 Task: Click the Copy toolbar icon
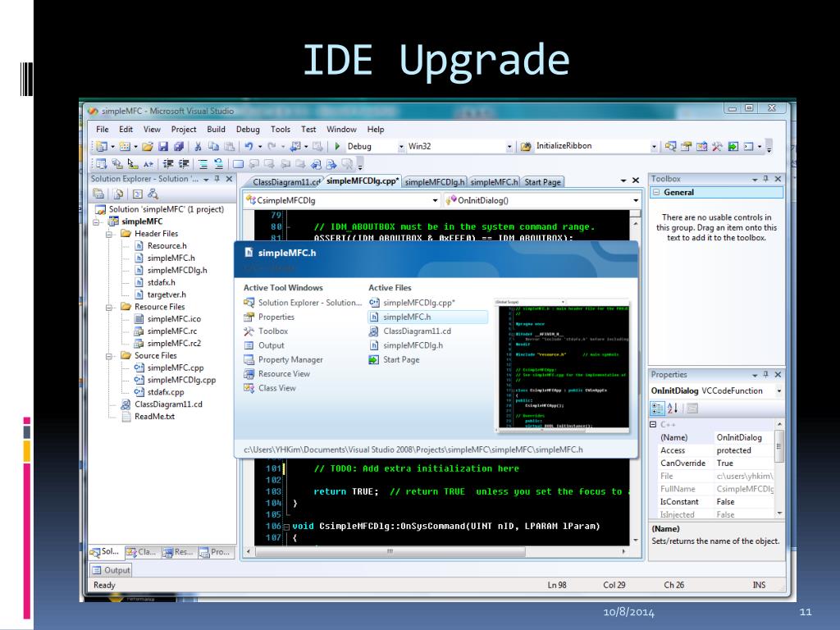pos(213,146)
